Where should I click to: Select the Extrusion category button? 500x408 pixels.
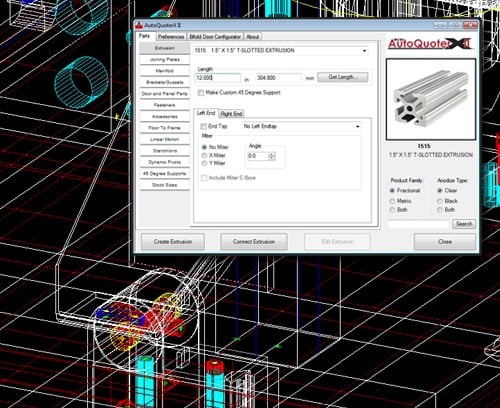pos(165,48)
